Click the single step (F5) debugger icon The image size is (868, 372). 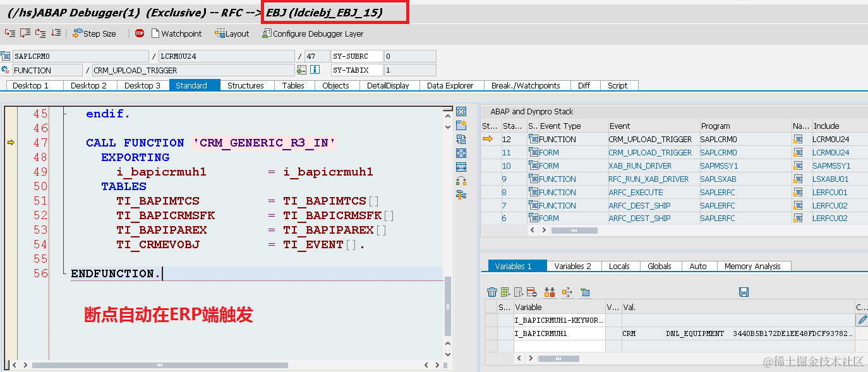tap(10, 33)
